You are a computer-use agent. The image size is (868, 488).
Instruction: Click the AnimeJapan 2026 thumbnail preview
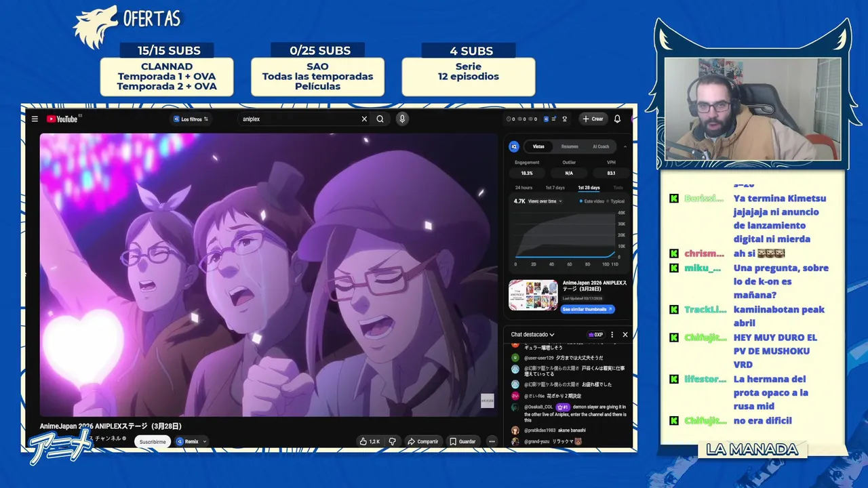pos(534,296)
